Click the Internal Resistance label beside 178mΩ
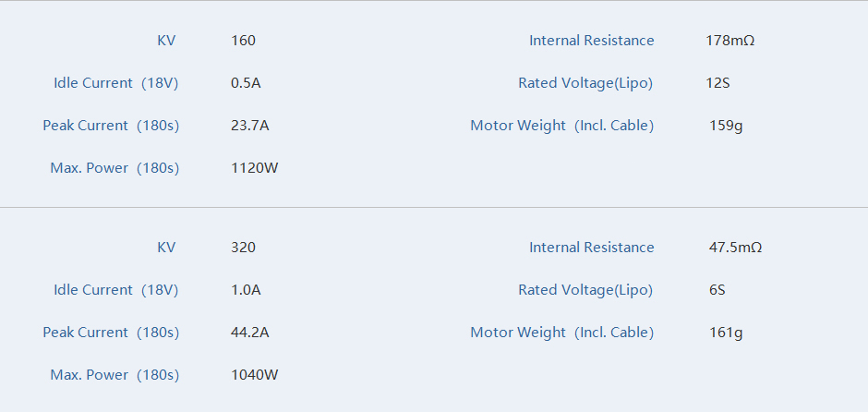 591,41
